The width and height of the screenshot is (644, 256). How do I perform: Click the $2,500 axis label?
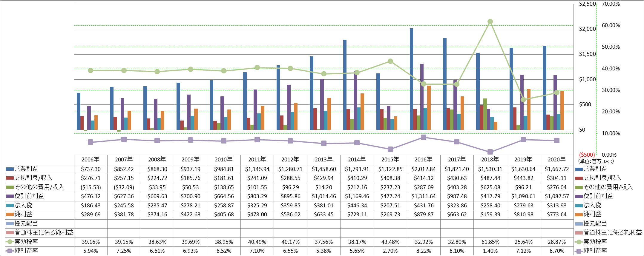point(587,4)
